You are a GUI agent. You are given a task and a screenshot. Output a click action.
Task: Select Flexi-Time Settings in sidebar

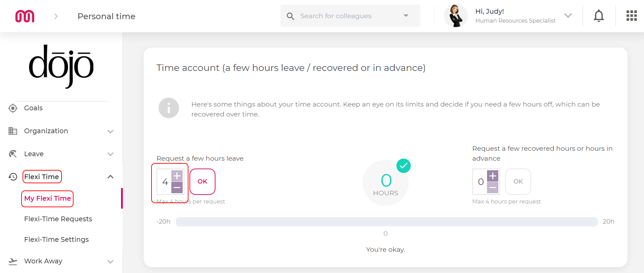click(x=56, y=239)
